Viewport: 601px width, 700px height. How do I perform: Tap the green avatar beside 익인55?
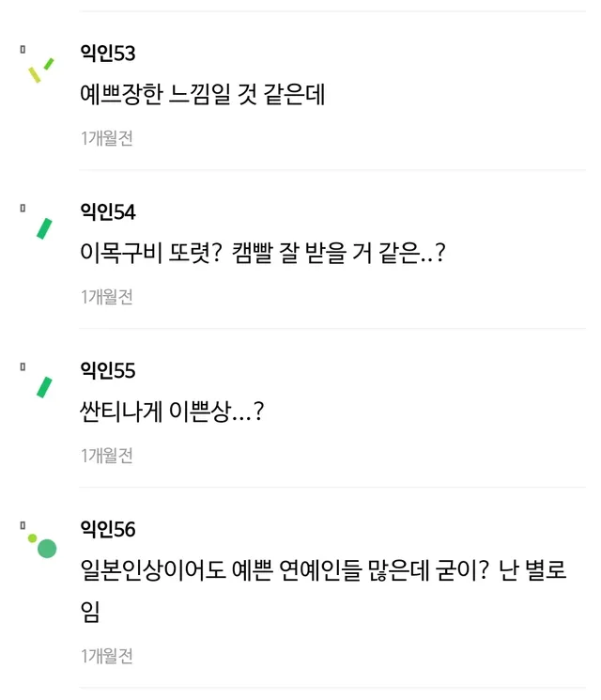pos(44,387)
